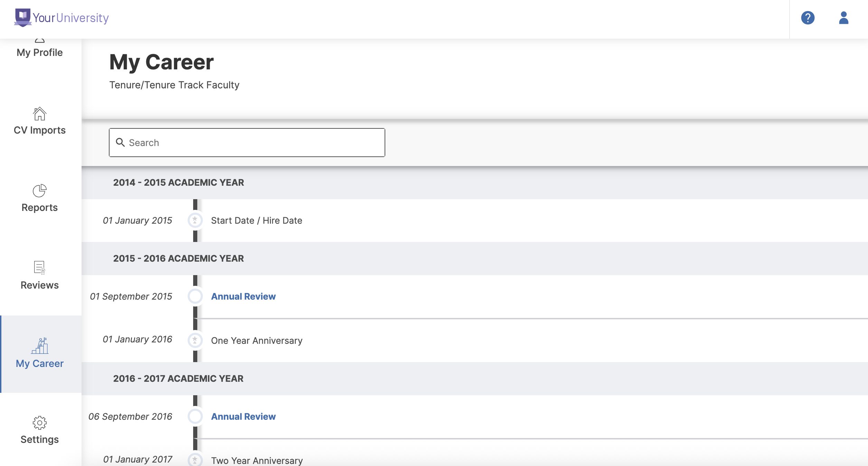Select My Career label in sidebar
This screenshot has height=466, width=868.
point(40,363)
